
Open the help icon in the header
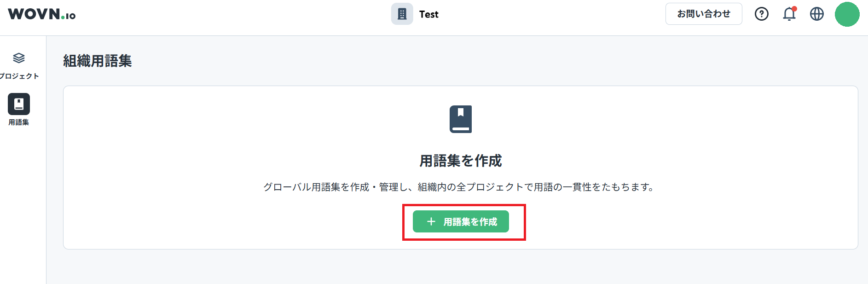762,14
